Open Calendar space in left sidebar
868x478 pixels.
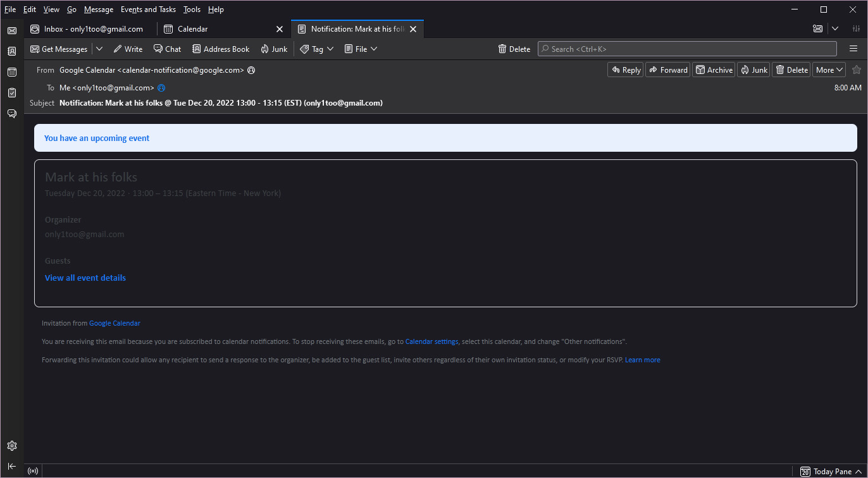click(11, 72)
